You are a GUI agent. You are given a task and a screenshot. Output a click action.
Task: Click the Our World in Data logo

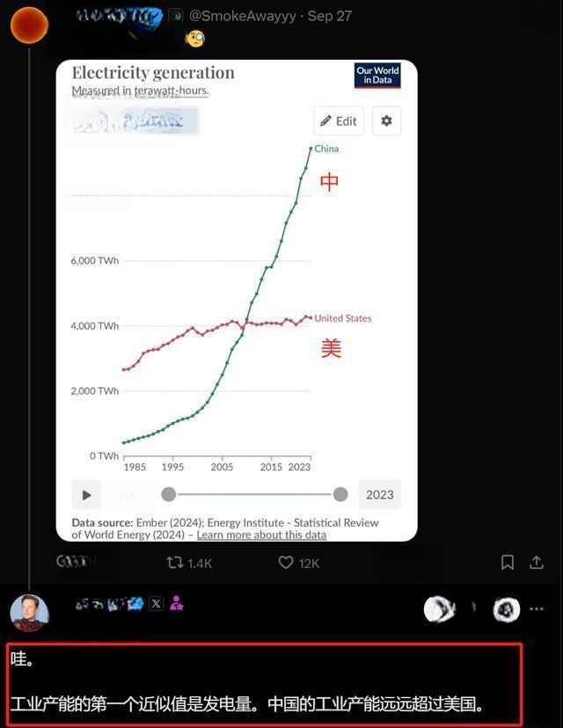click(x=377, y=76)
